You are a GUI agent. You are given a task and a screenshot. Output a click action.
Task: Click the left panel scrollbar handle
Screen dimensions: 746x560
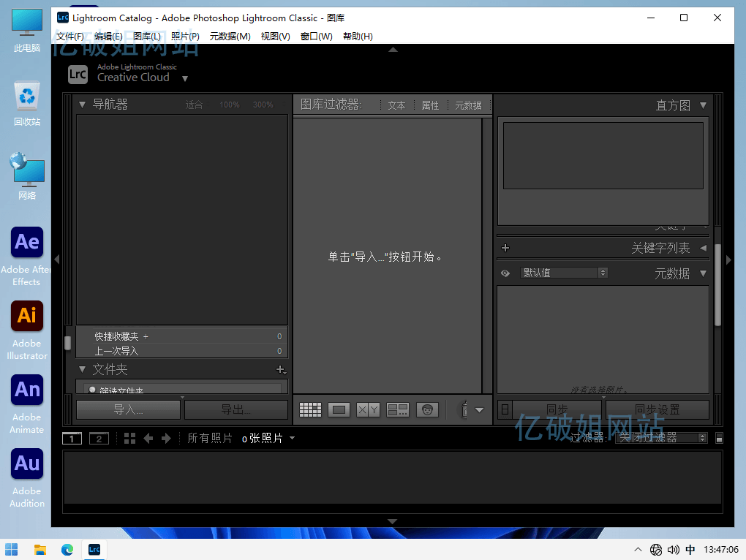[x=67, y=343]
